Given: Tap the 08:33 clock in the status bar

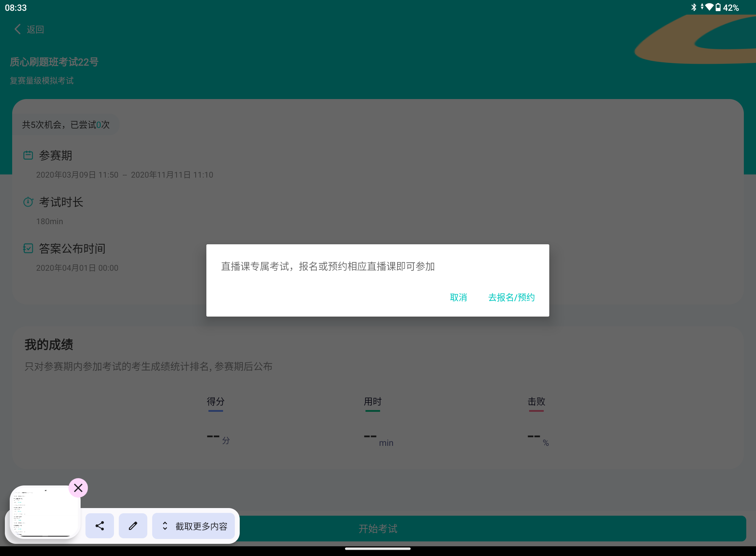Looking at the screenshot, I should coord(16,8).
